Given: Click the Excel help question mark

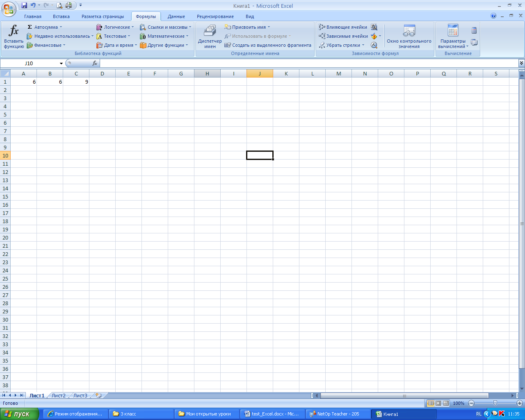Looking at the screenshot, I should point(493,16).
